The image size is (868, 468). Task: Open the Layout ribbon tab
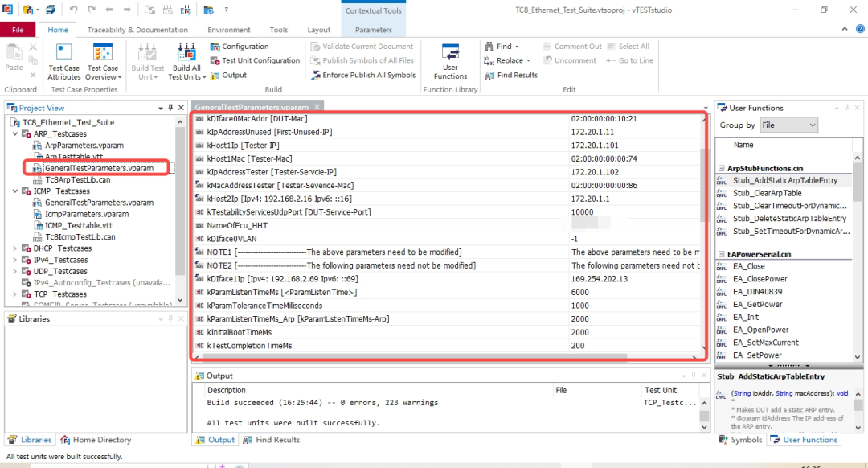[319, 30]
